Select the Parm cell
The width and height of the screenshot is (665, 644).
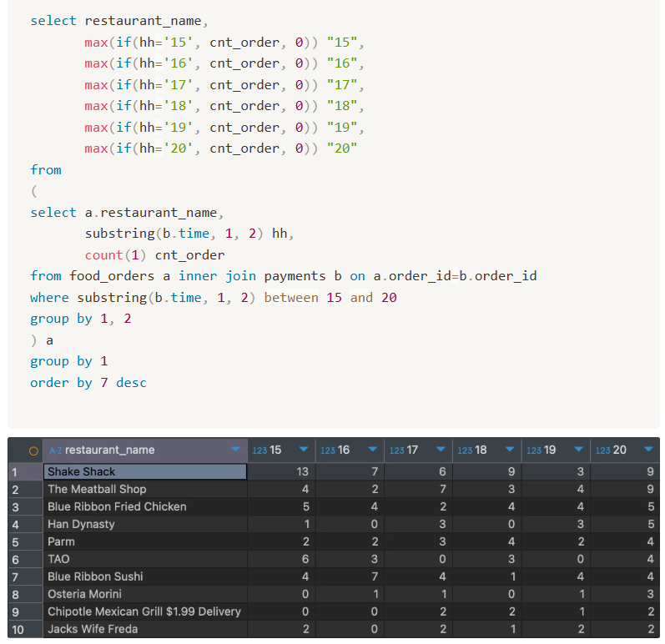tap(145, 542)
